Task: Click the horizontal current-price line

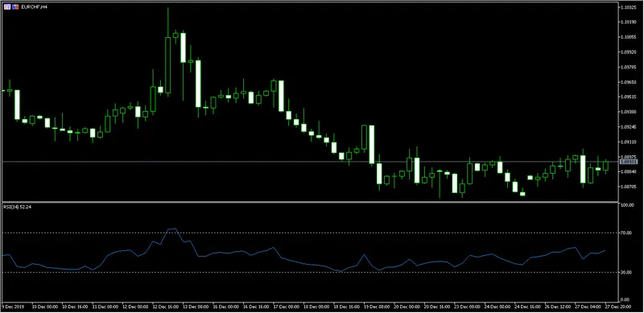Action: [310, 162]
